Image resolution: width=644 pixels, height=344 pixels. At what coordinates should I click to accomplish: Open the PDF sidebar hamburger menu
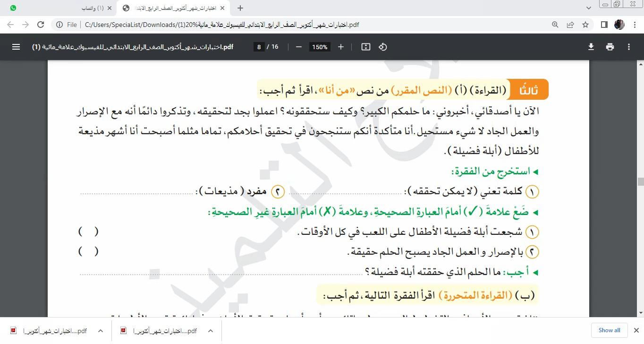tap(16, 47)
